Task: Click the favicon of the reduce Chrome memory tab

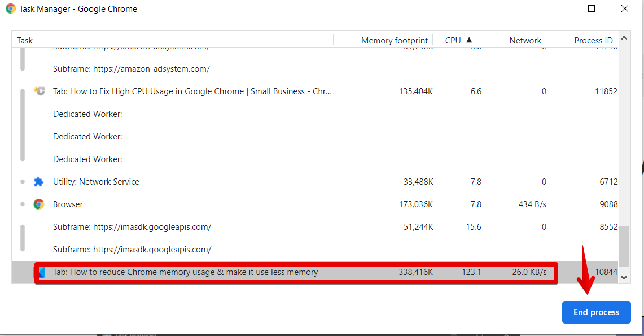Action: [x=41, y=272]
